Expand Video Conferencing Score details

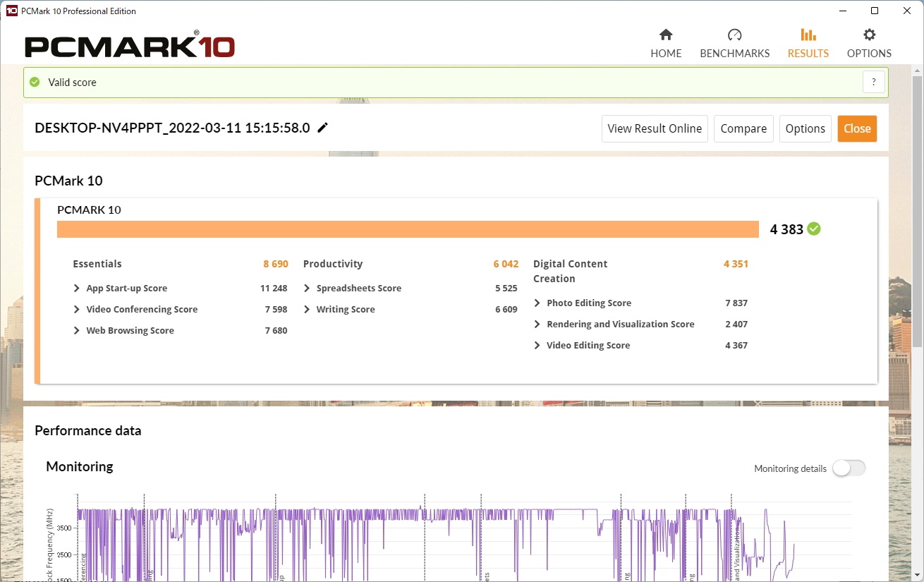[x=76, y=310]
